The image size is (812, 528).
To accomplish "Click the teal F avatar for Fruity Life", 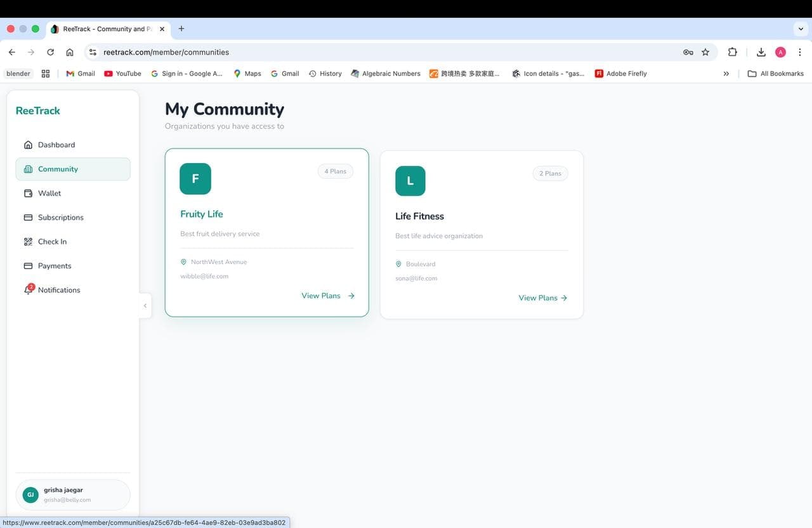I will click(x=195, y=178).
